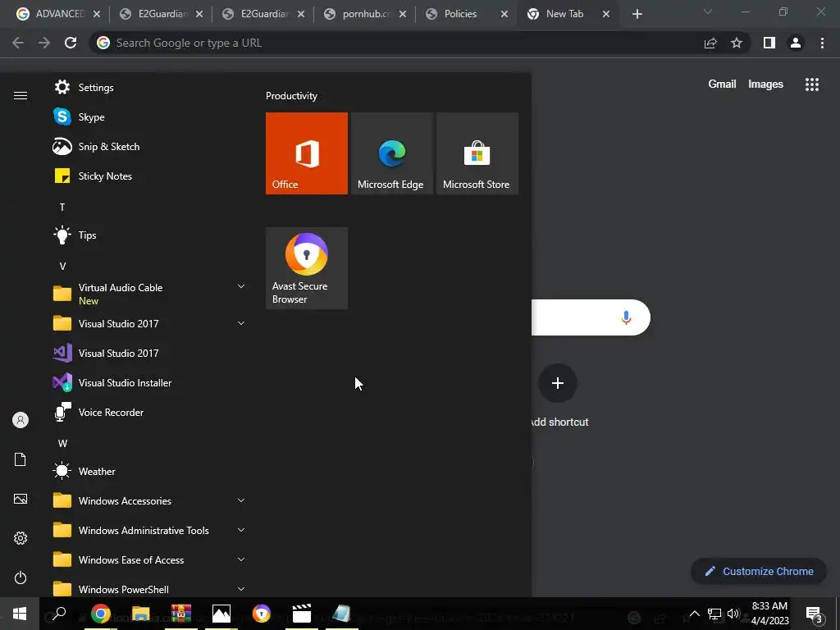
Task: Launch Avast Secure Browser tile
Action: pos(307,268)
